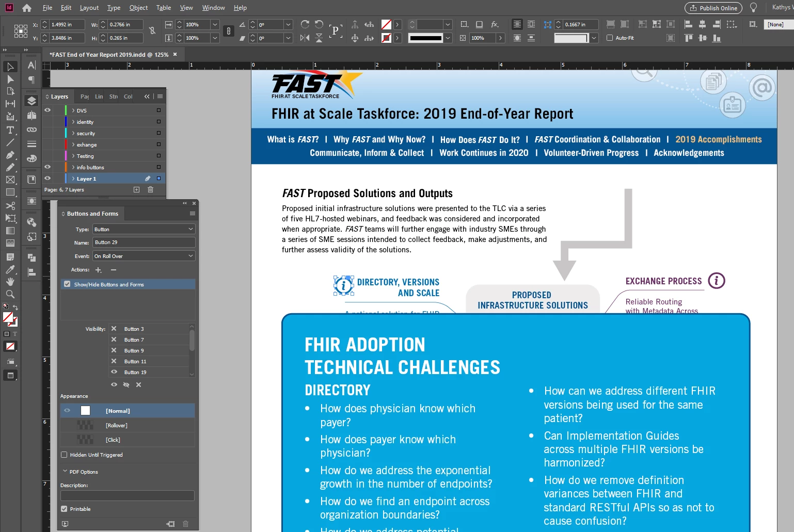Click the lightbulb learn icon

pyautogui.click(x=754, y=8)
